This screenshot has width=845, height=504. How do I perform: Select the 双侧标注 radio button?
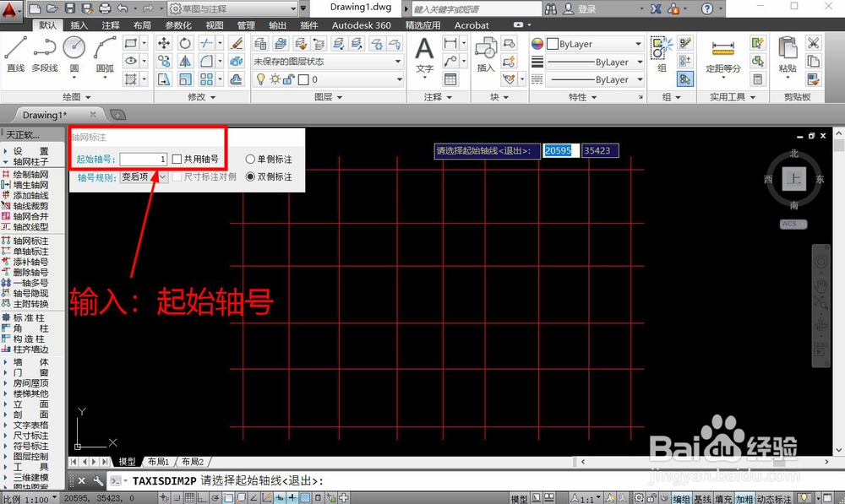(250, 176)
